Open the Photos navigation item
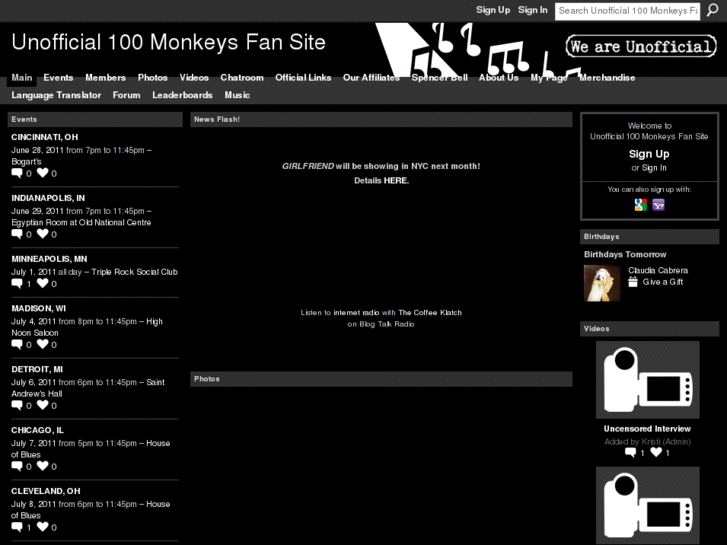 coord(153,77)
